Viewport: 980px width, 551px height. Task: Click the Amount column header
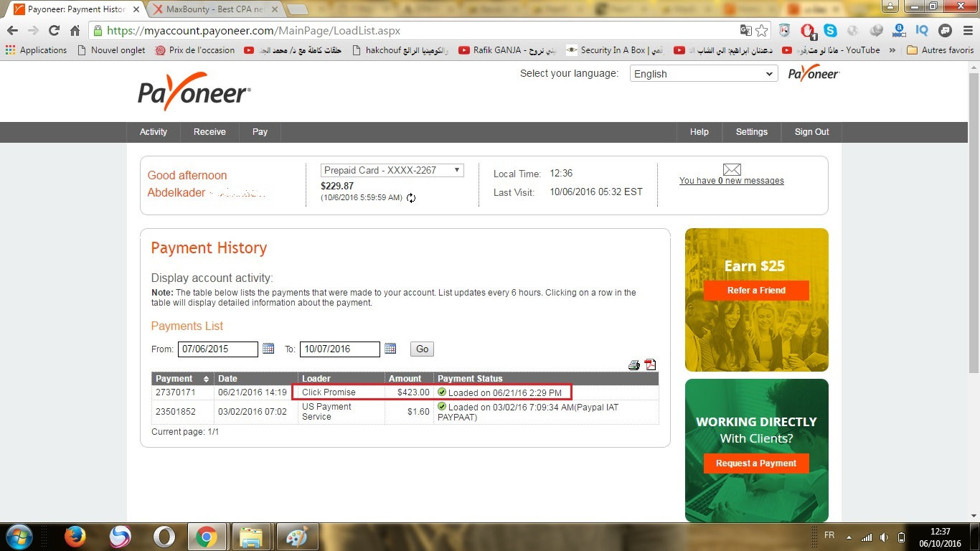click(409, 378)
